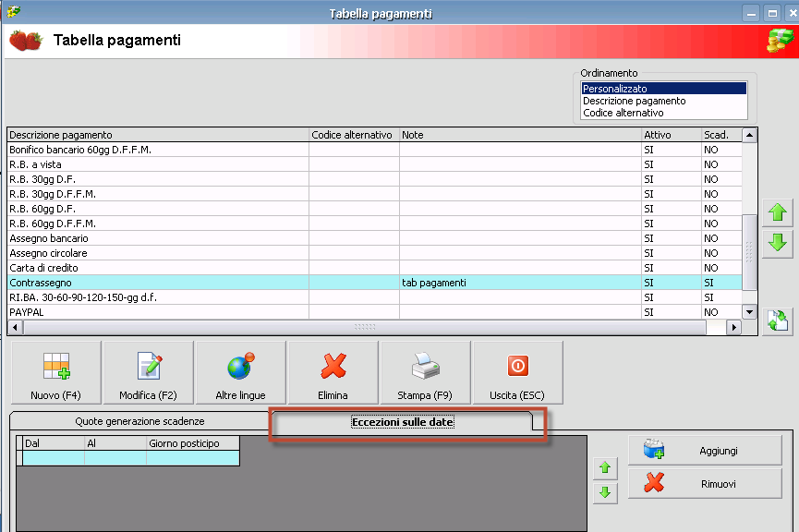
Task: Move exception up with small green arrow
Action: (x=605, y=467)
